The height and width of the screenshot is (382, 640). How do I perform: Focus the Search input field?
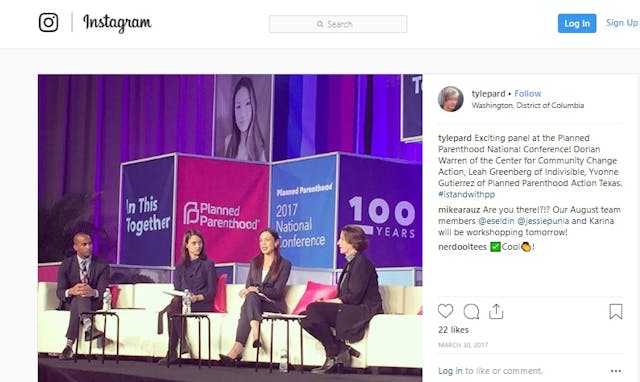click(x=338, y=24)
